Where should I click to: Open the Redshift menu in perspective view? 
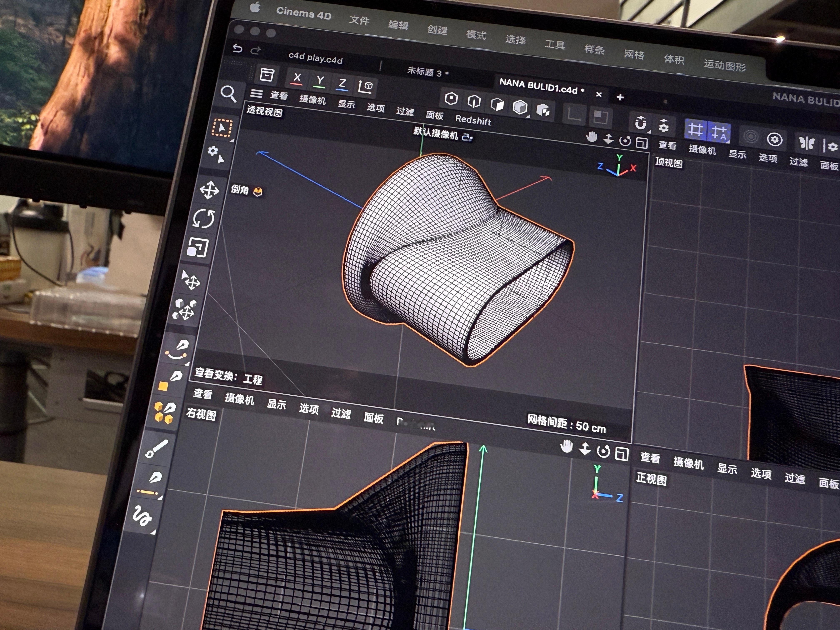click(473, 120)
